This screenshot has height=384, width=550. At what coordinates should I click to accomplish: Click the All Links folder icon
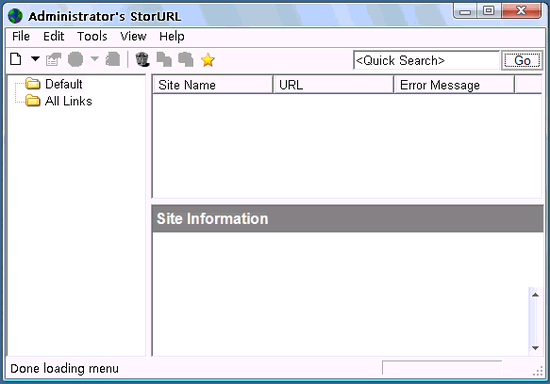(x=33, y=100)
